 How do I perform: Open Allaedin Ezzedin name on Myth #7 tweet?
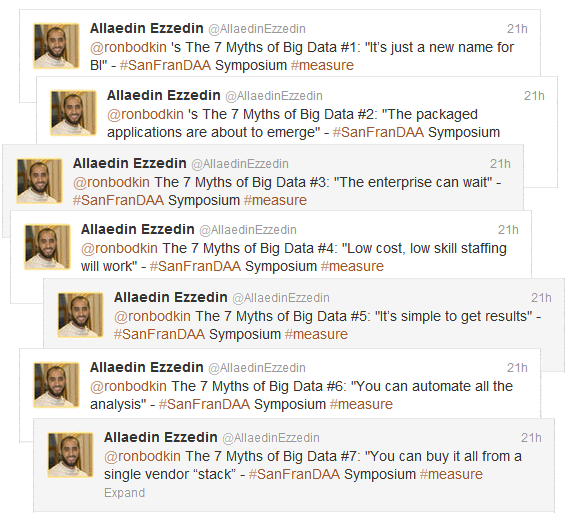[161, 437]
